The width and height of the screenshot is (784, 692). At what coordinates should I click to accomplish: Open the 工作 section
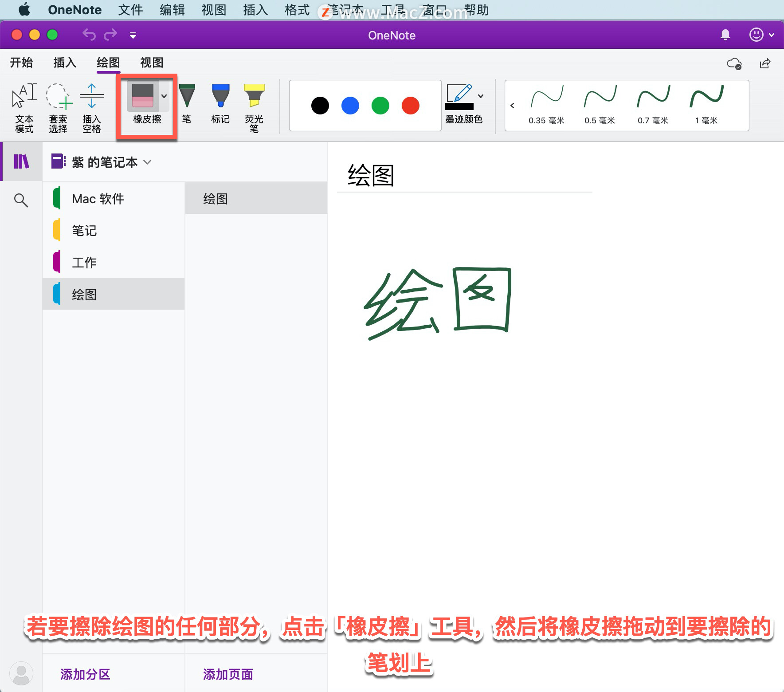tap(114, 262)
